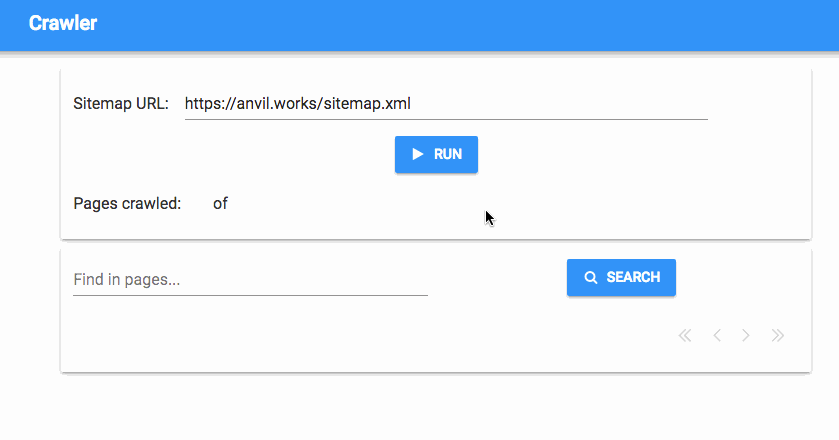Viewport: 839px width, 440px height.
Task: Start the crawl with the RUN button label
Action: click(448, 154)
